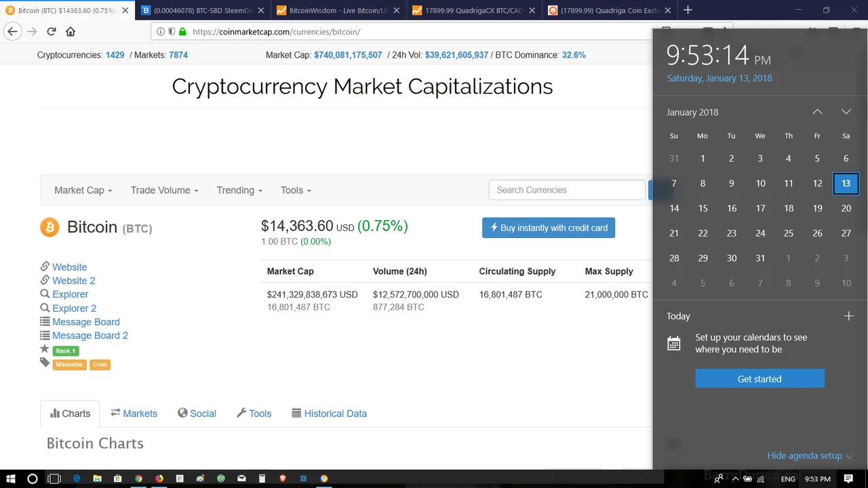Click the orange Bitcoin logo icon
This screenshot has height=488, width=868.
coord(50,227)
